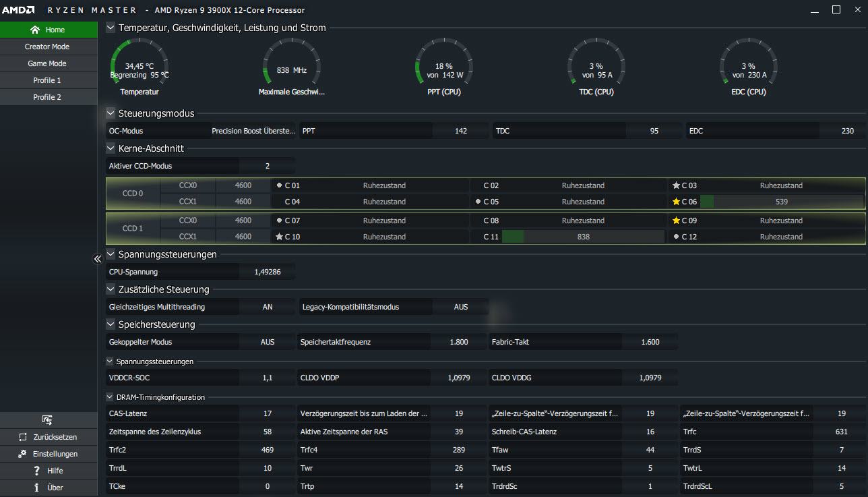Click the AMD logo in title bar
868x497 pixels.
[x=20, y=10]
